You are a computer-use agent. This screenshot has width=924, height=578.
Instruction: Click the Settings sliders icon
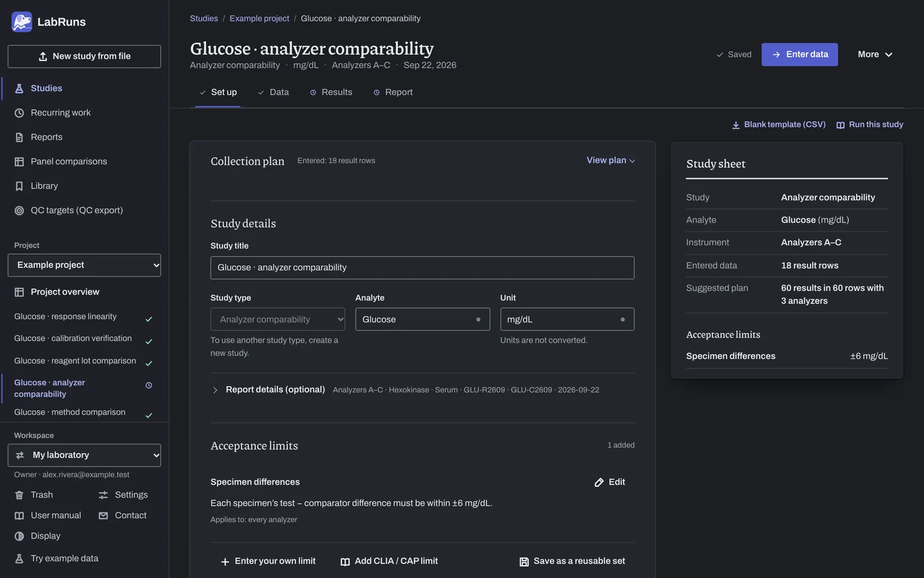103,495
